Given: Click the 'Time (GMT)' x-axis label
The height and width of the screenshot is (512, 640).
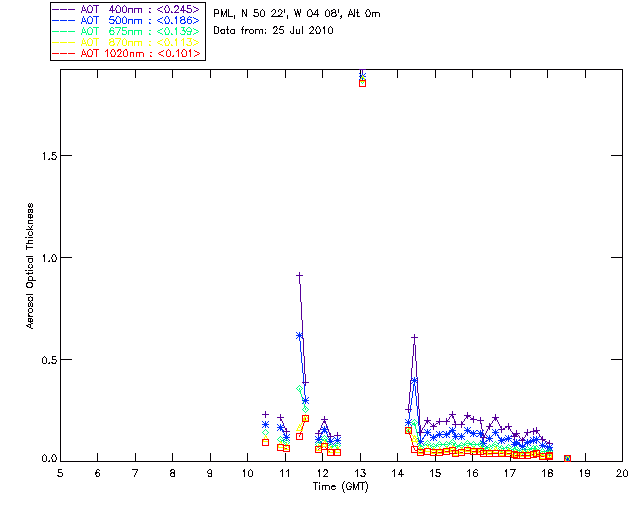Looking at the screenshot, I should tap(341, 487).
